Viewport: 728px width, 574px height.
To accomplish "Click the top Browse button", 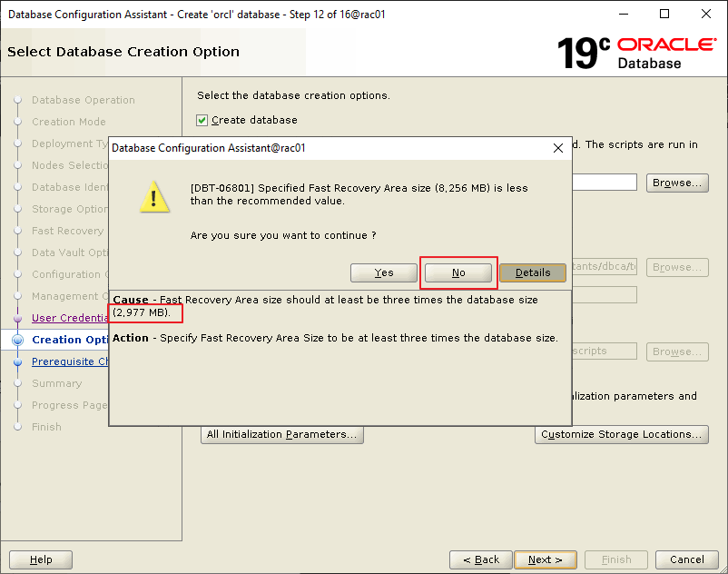I will (677, 183).
